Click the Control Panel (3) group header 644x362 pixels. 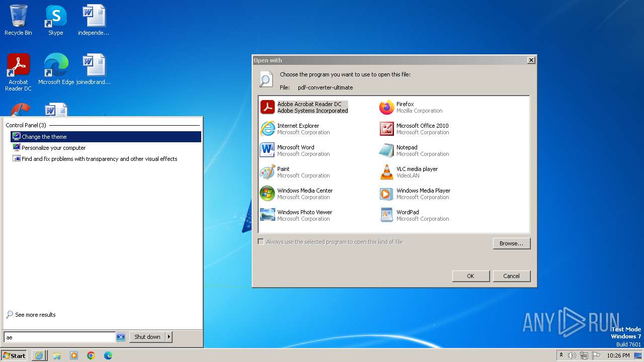pyautogui.click(x=26, y=125)
